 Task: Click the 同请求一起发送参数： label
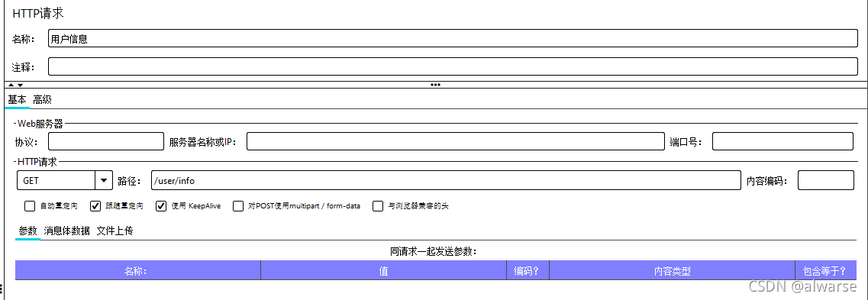[x=434, y=251]
